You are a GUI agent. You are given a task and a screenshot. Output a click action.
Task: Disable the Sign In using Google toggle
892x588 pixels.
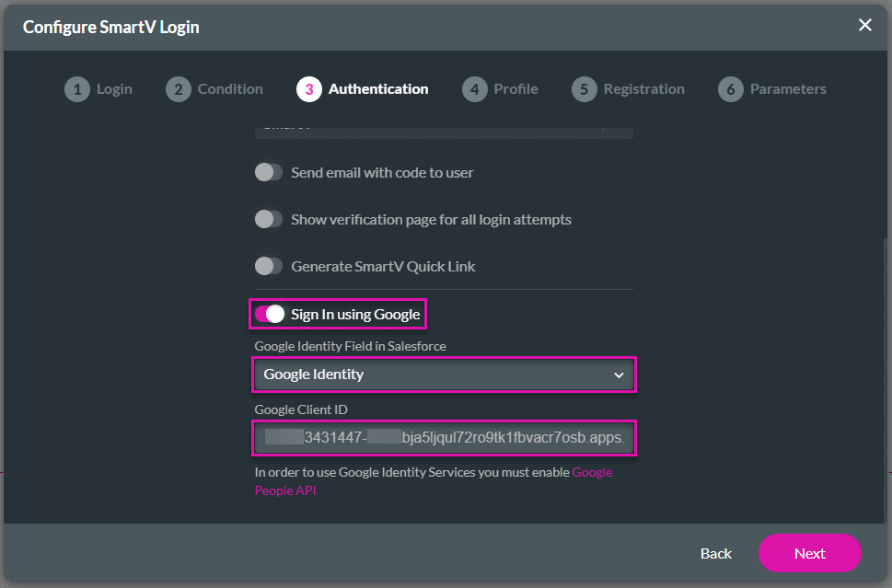click(271, 313)
